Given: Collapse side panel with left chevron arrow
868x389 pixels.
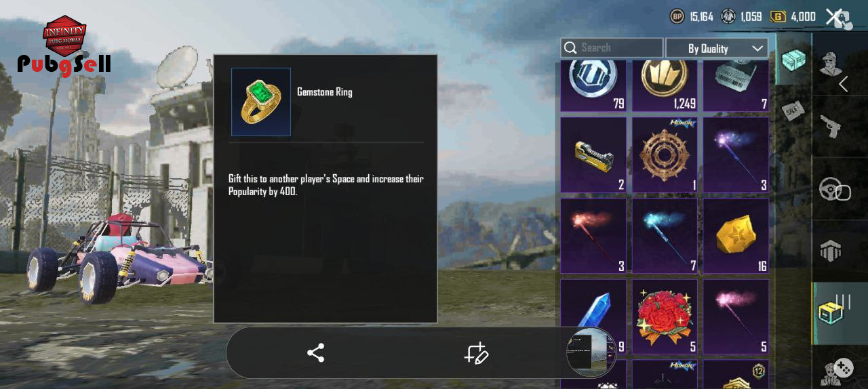Looking at the screenshot, I should coord(843,84).
